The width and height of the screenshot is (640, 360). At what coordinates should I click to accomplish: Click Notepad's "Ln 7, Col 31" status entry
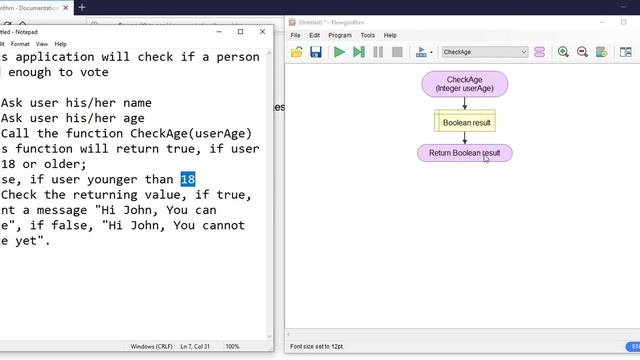point(195,347)
